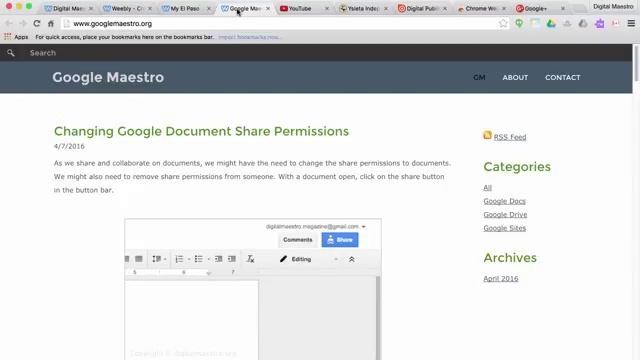The image size is (640, 360).
Task: Click the import bookmarks now link
Action: tap(249, 37)
